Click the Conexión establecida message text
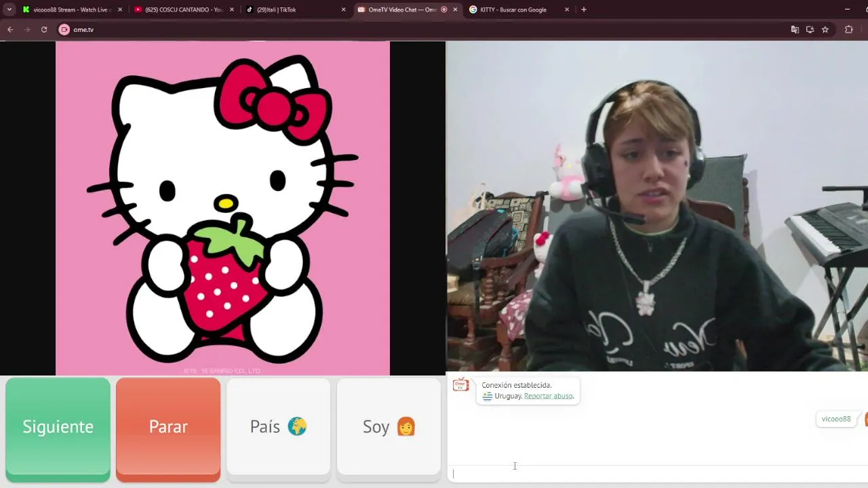Viewport: 868px width, 488px height. click(x=517, y=385)
